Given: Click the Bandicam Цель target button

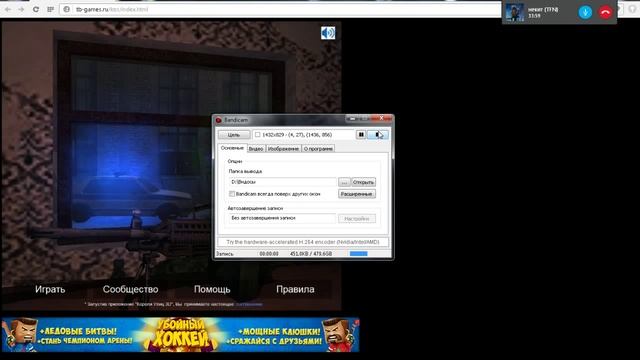Looking at the screenshot, I should click(x=234, y=135).
